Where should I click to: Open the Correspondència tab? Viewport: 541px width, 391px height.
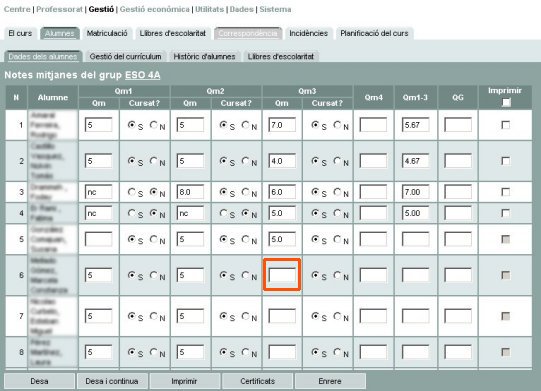pos(248,33)
